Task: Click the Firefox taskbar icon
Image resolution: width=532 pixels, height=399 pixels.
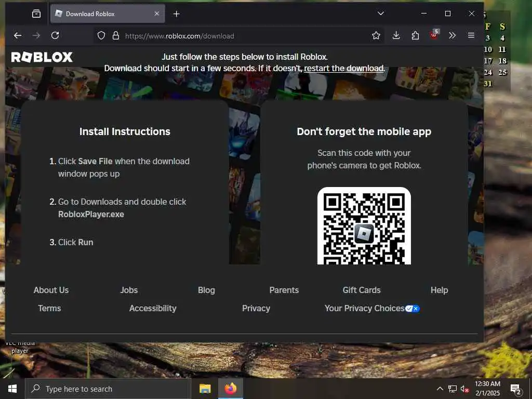Action: click(230, 389)
